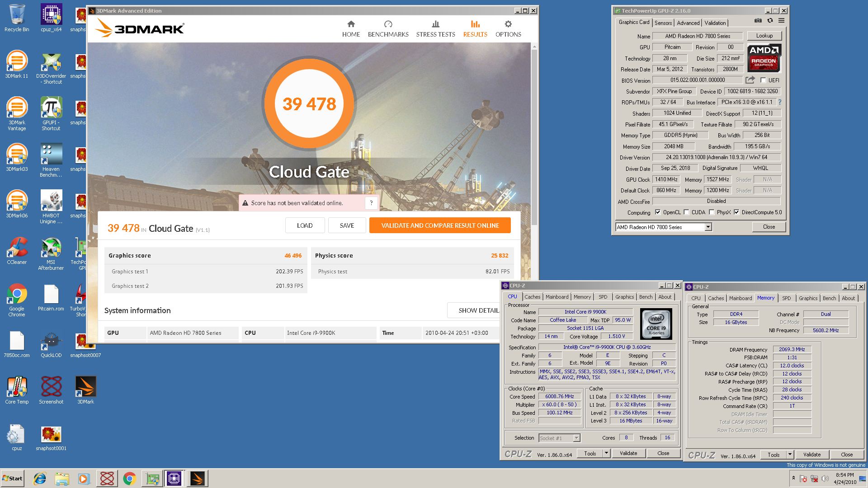Open snapshot0001 desktop image icon
868x488 pixels.
(x=51, y=437)
